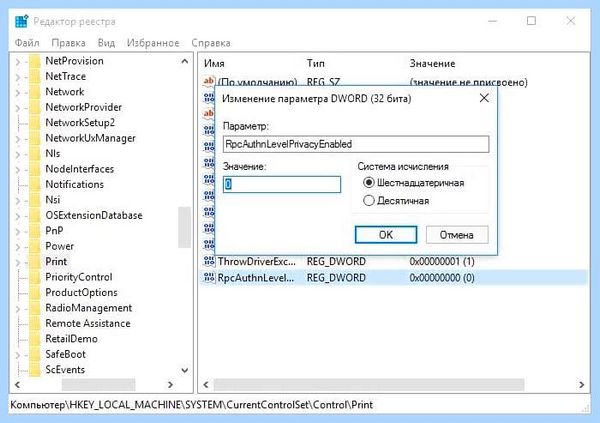Image resolution: width=600 pixels, height=423 pixels.
Task: Expand the NetProvision tree node
Action: [18, 61]
